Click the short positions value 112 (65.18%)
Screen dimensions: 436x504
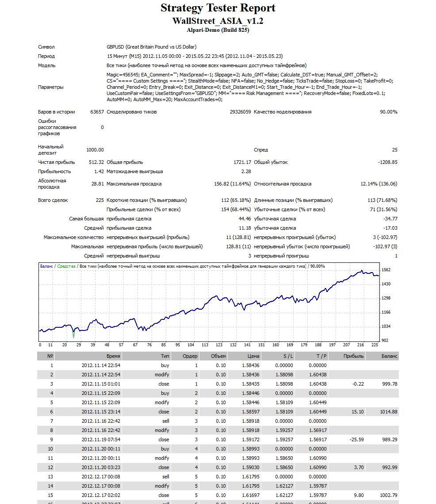coord(236,200)
